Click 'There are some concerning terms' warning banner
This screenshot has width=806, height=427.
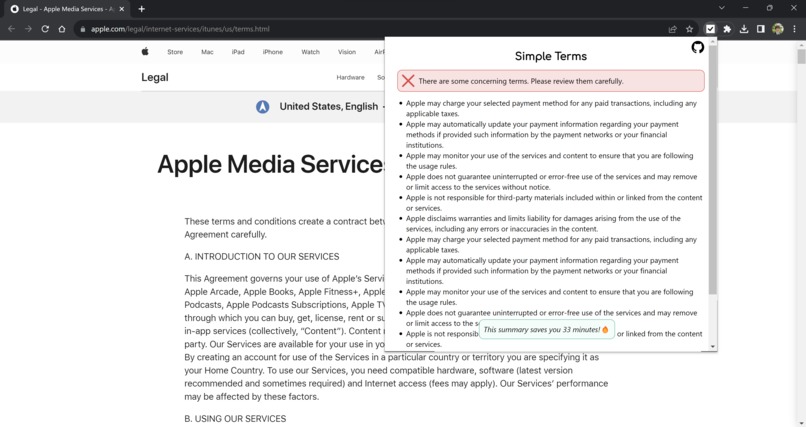551,81
